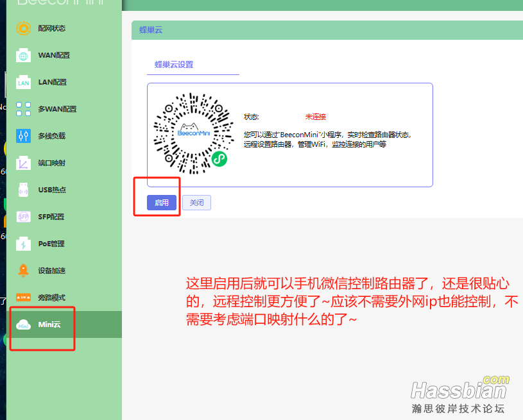Click the LAN配置 icon
This screenshot has height=420, width=523.
(23, 82)
